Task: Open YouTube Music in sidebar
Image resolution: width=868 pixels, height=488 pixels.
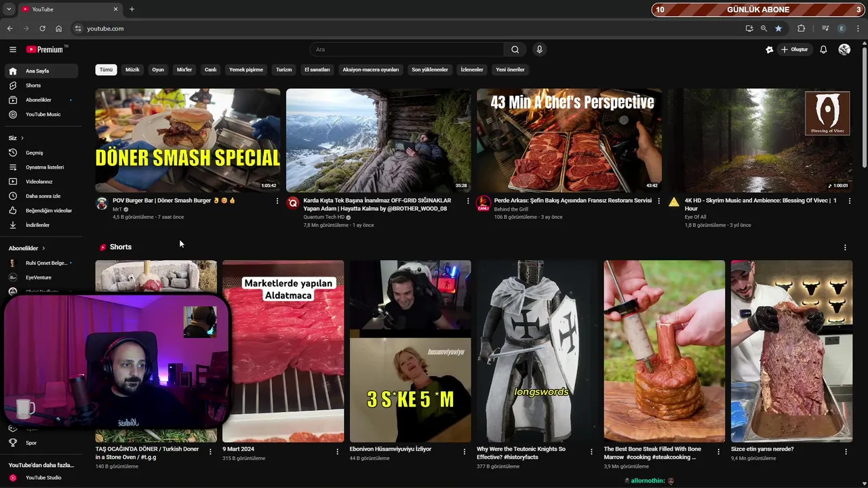Action: point(41,115)
